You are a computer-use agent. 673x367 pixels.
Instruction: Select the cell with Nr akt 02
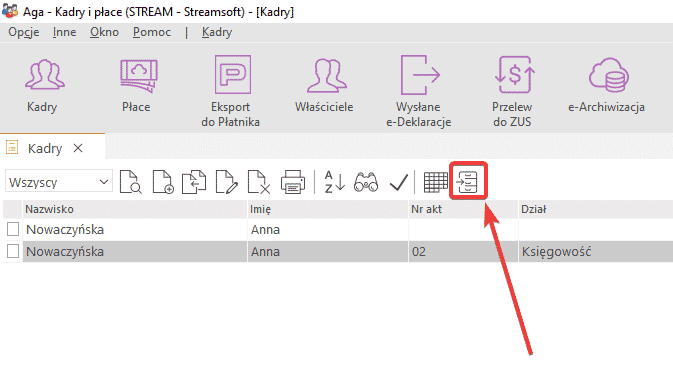click(464, 252)
